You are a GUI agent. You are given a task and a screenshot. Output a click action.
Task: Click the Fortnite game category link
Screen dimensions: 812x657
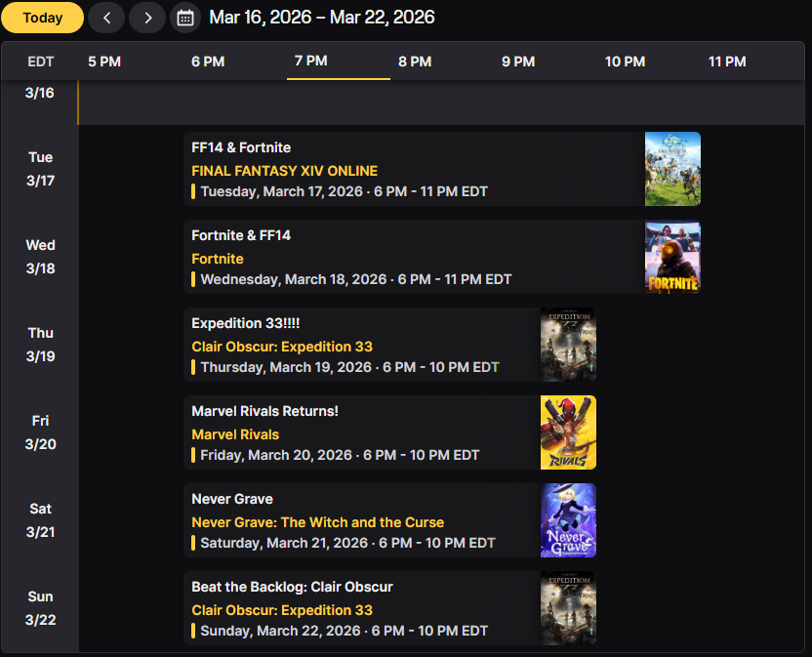click(x=218, y=259)
